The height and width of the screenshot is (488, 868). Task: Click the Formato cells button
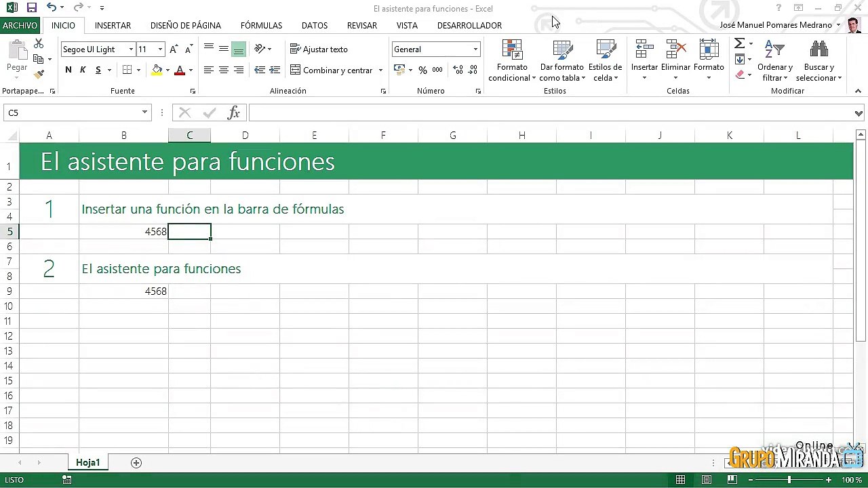pyautogui.click(x=709, y=60)
